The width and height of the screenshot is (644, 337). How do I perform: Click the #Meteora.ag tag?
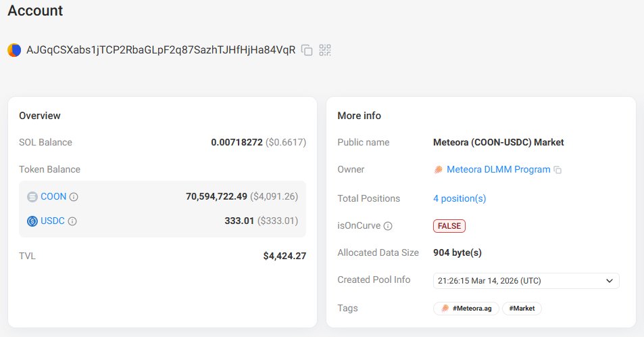pos(466,308)
